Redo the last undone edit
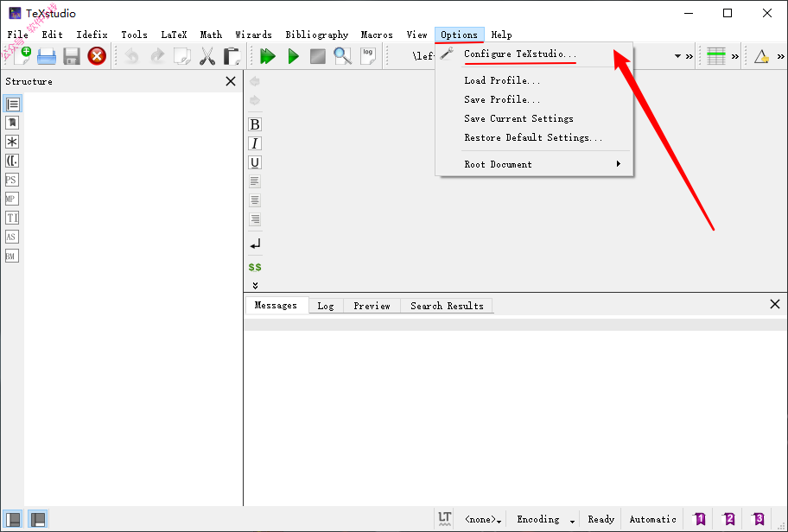 (157, 56)
